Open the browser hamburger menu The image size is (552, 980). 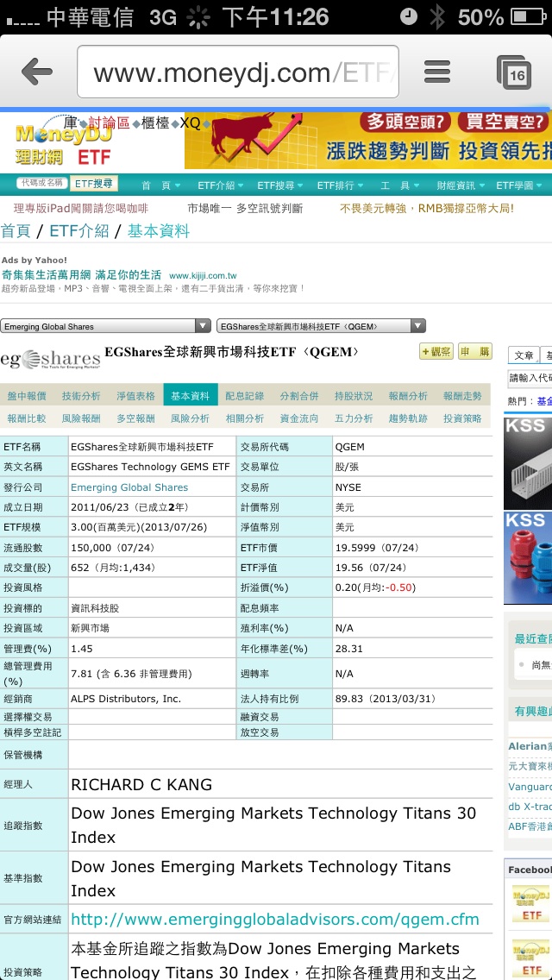coord(437,72)
